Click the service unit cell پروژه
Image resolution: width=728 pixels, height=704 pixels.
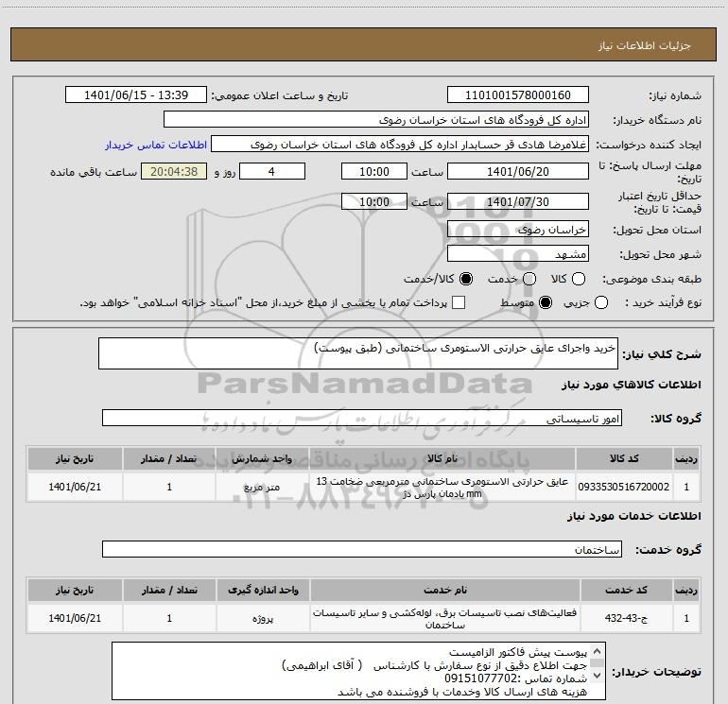[262, 618]
